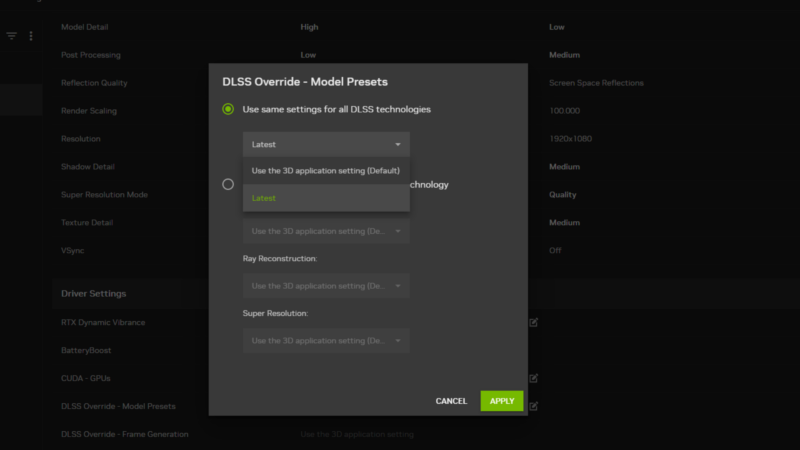Select the Super Resolution Mode label
The width and height of the screenshot is (800, 450).
click(105, 194)
